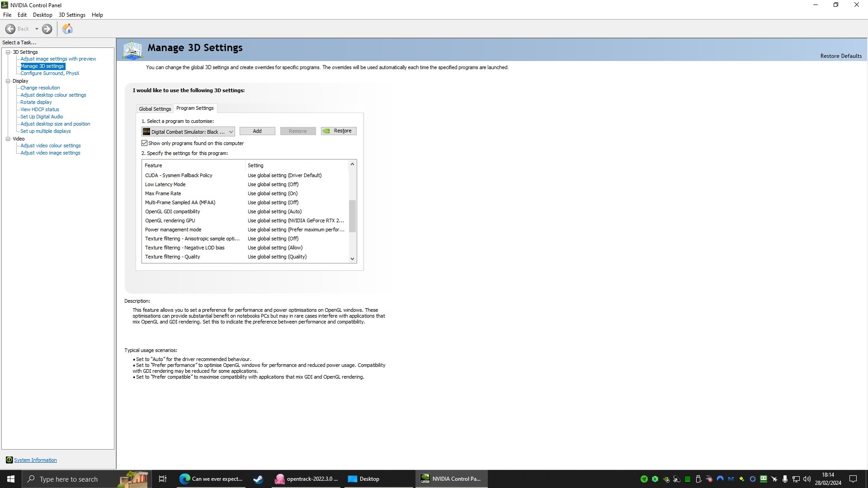Open the Edit menu
This screenshot has height=488, width=868.
pos(22,15)
